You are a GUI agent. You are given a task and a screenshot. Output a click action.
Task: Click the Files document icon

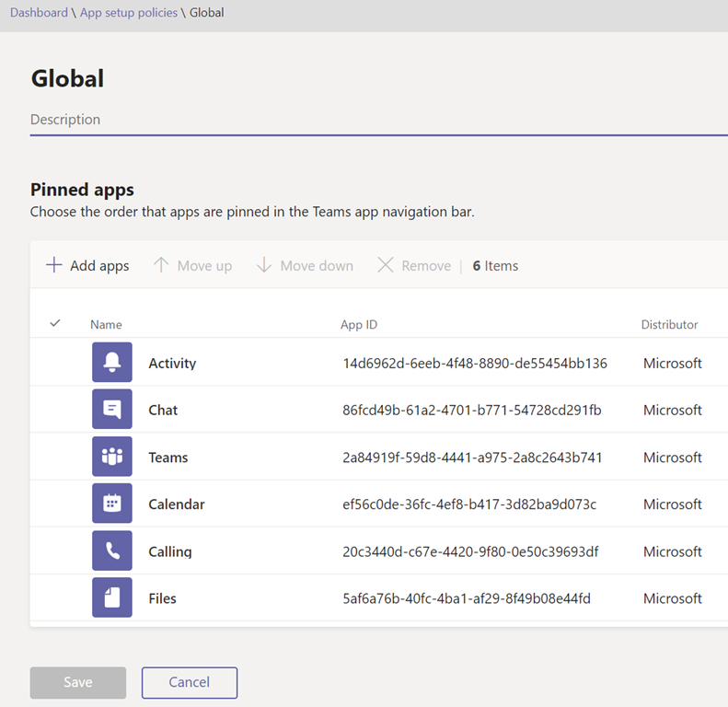tap(111, 598)
